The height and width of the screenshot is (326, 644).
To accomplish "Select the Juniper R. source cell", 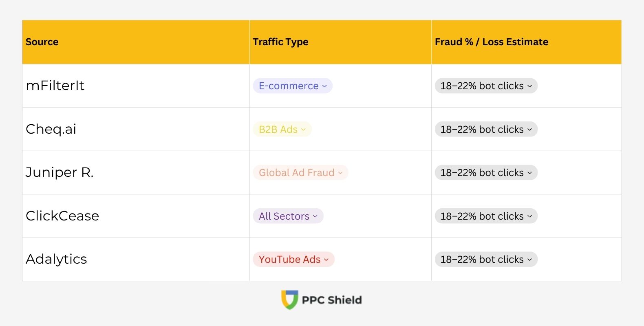I will [x=60, y=172].
